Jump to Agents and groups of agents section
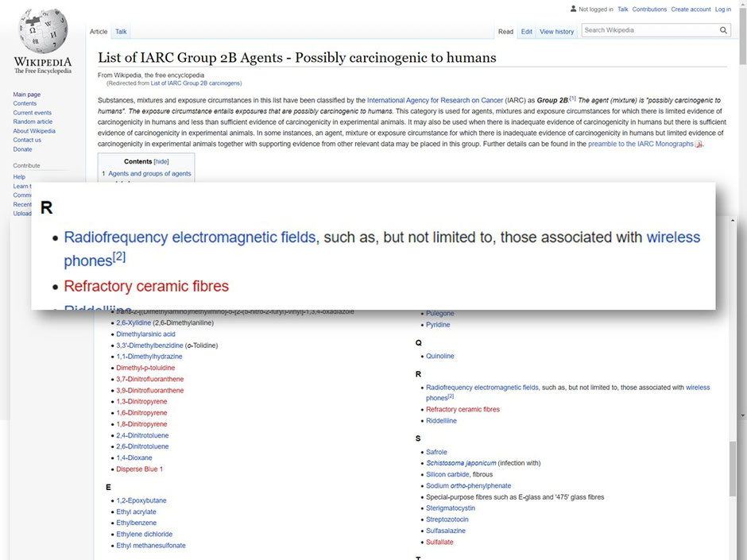 [149, 174]
